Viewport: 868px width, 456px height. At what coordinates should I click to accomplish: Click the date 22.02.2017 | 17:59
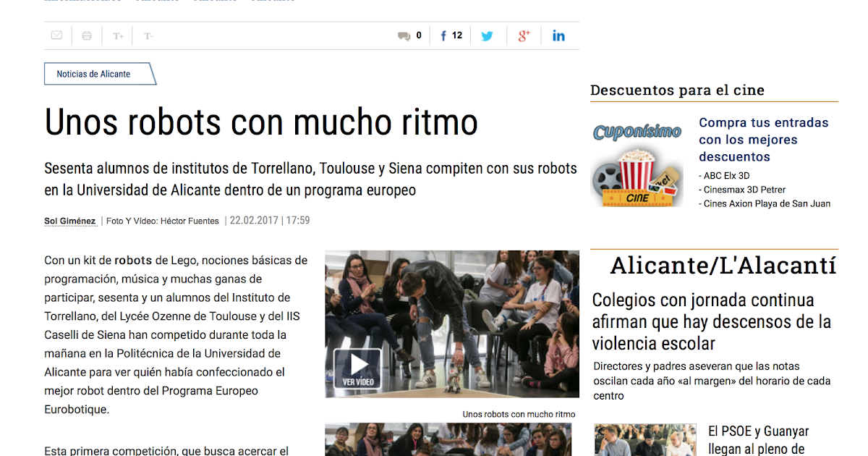[x=270, y=221]
